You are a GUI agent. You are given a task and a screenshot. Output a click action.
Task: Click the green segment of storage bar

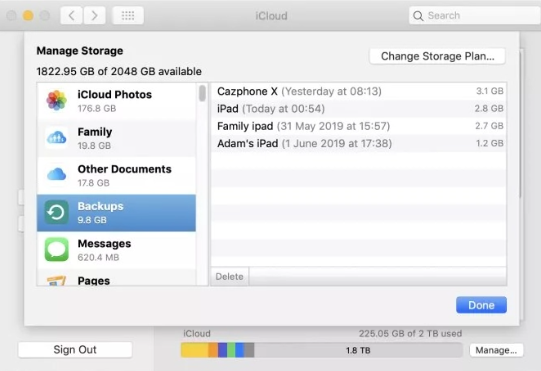[x=231, y=350]
